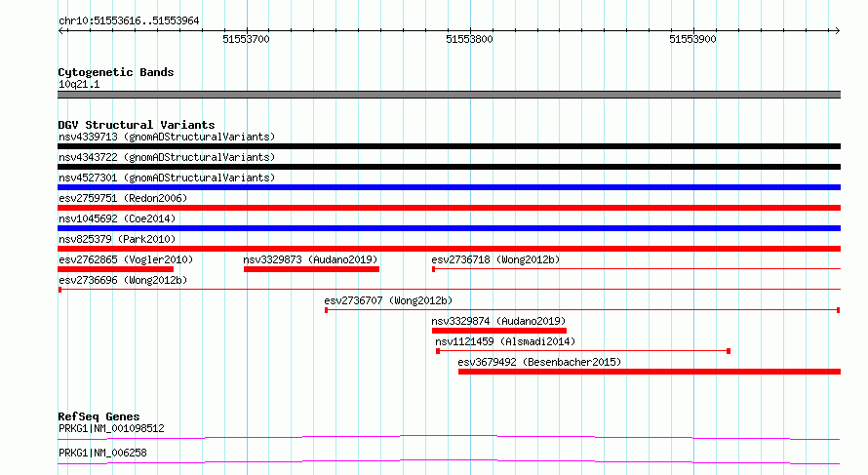The width and height of the screenshot is (868, 475).
Task: Open the DGV Structural Variants track title
Action: [137, 125]
